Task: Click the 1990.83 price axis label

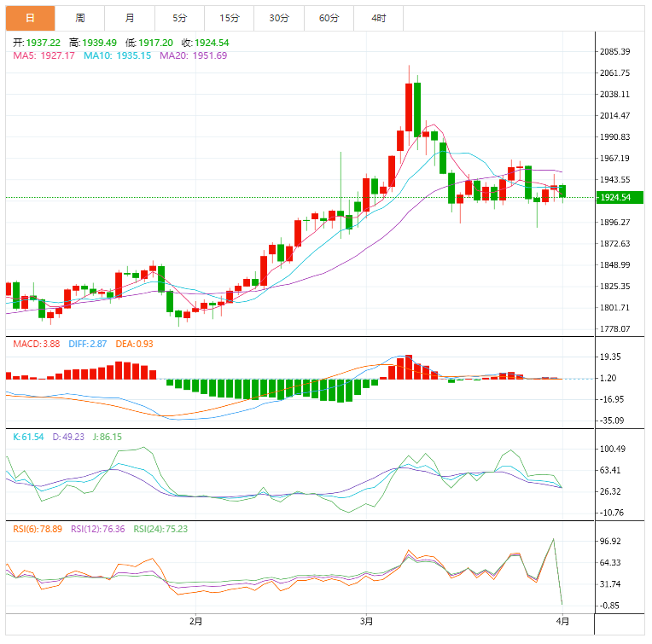Action: point(615,137)
